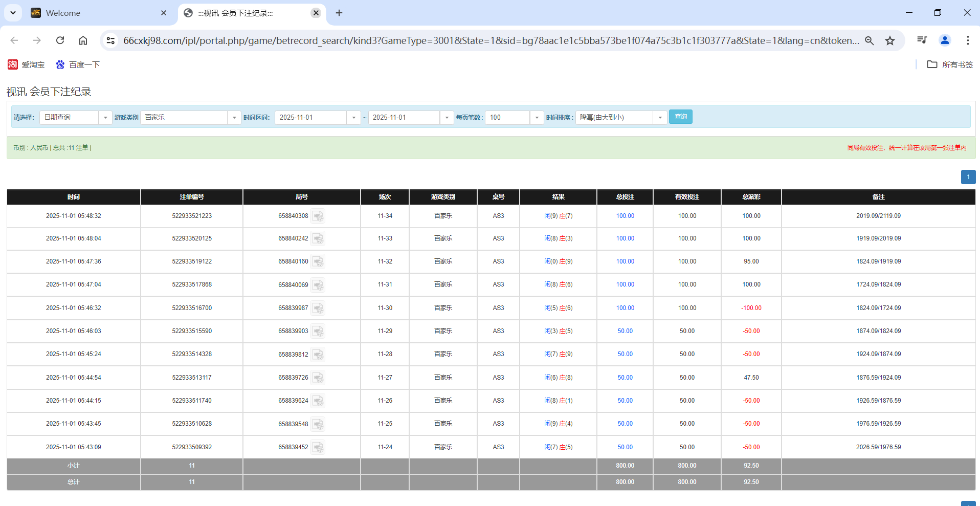Open the browser zoom magnifier icon

(869, 40)
